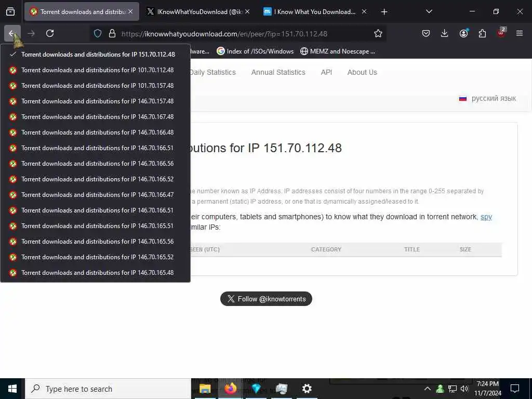
Task: Select history entry for IP 146.70.157.48
Action: click(96, 101)
